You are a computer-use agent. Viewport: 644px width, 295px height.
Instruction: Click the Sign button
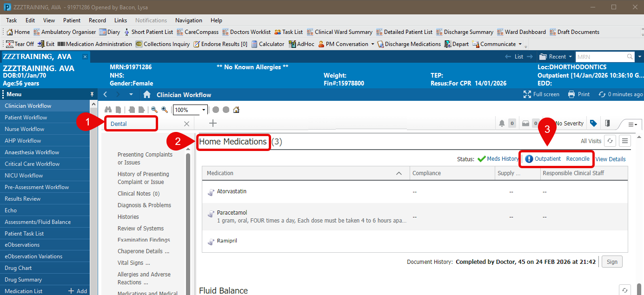tap(612, 262)
